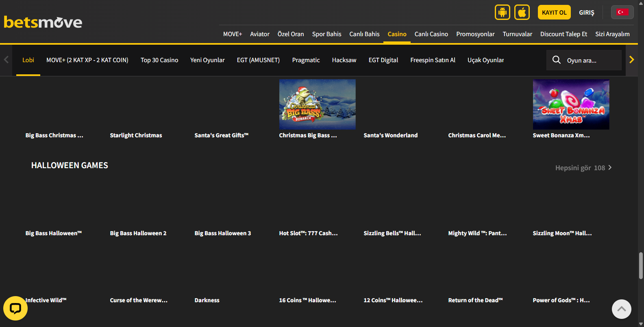
Task: Open the Turkish flag language selector
Action: click(x=622, y=12)
